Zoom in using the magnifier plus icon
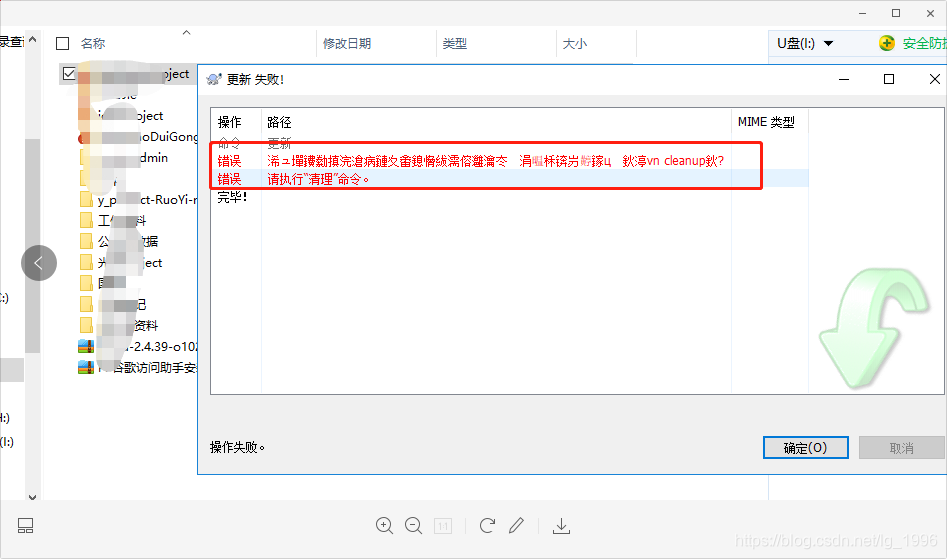Image resolution: width=947 pixels, height=559 pixels. (x=384, y=526)
